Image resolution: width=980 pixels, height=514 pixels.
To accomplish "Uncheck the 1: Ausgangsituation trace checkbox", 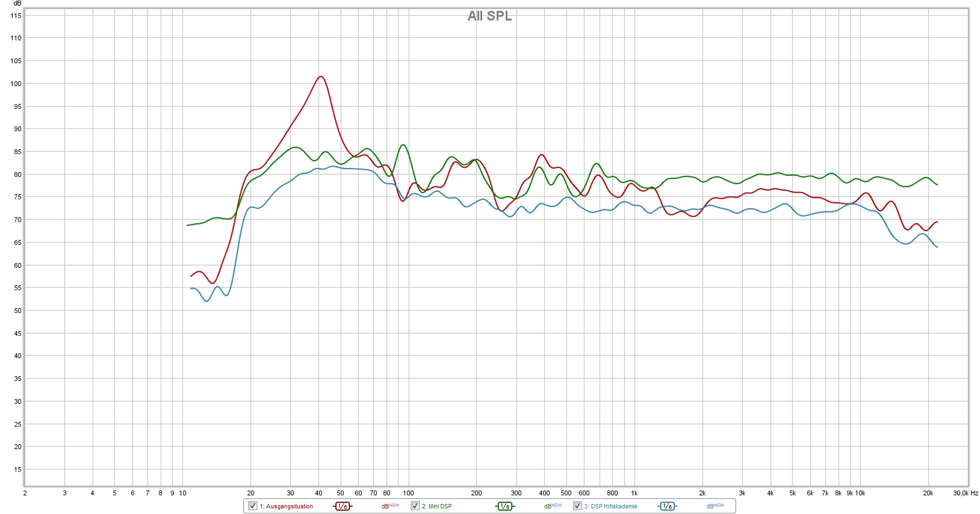I will pyautogui.click(x=253, y=506).
